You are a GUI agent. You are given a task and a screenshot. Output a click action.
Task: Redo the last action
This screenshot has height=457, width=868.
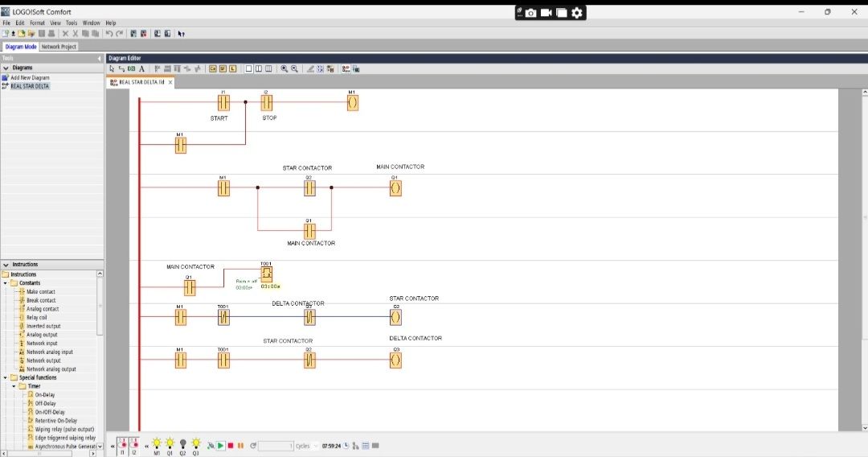point(119,34)
